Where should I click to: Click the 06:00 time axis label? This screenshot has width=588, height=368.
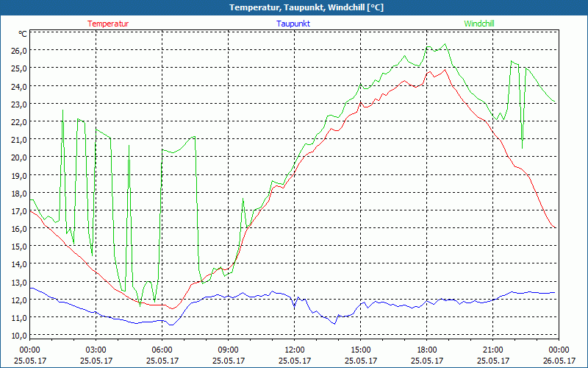click(x=162, y=350)
